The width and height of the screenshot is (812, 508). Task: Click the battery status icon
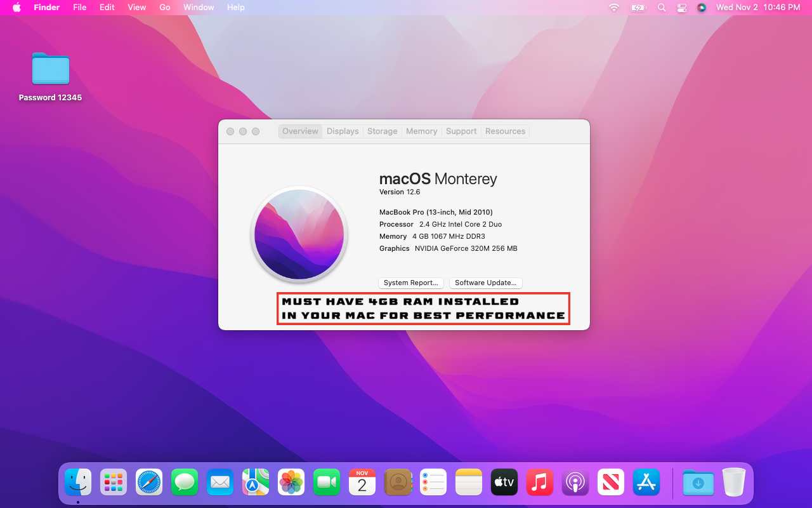pos(638,8)
